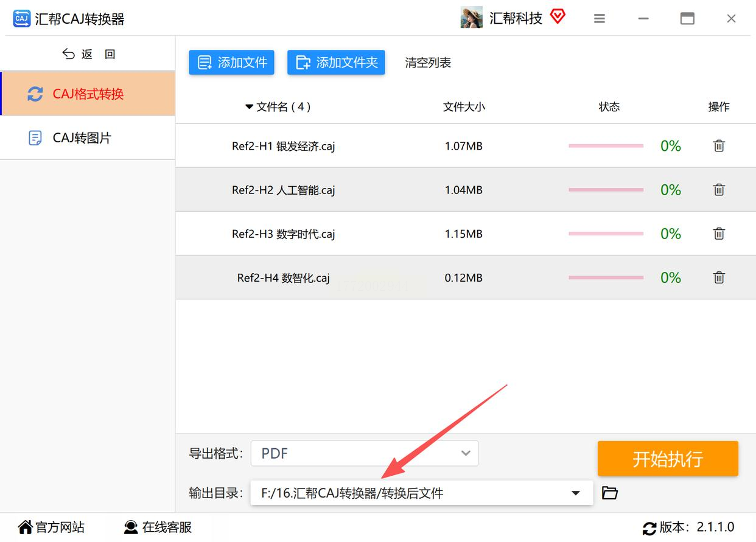Open the 导出格式 PDF dropdown
This screenshot has width=756, height=542.
(365, 453)
